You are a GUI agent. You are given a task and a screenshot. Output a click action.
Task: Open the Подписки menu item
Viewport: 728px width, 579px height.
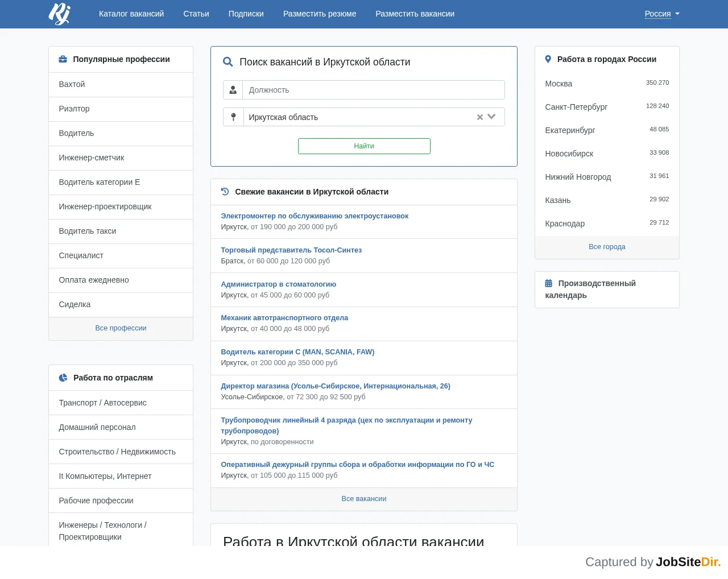pos(246,14)
